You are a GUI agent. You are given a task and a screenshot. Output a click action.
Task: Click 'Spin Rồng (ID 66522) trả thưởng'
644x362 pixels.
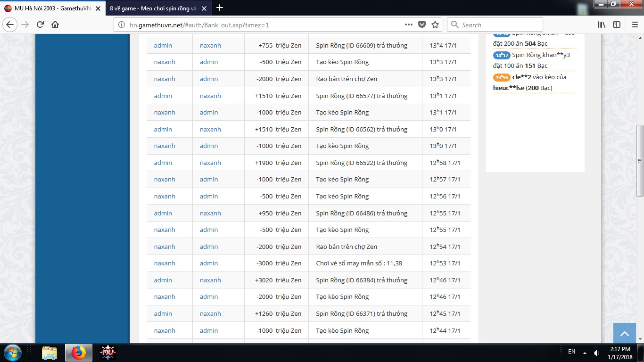coord(362,163)
